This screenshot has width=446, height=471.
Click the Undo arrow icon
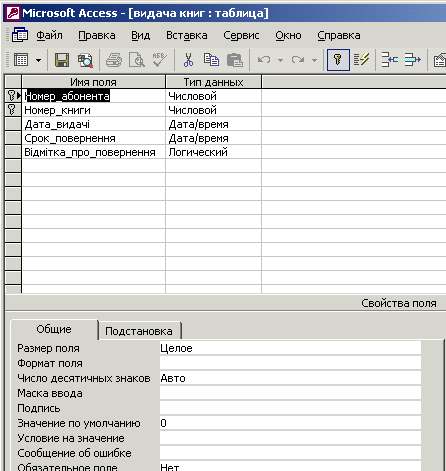[x=264, y=60]
